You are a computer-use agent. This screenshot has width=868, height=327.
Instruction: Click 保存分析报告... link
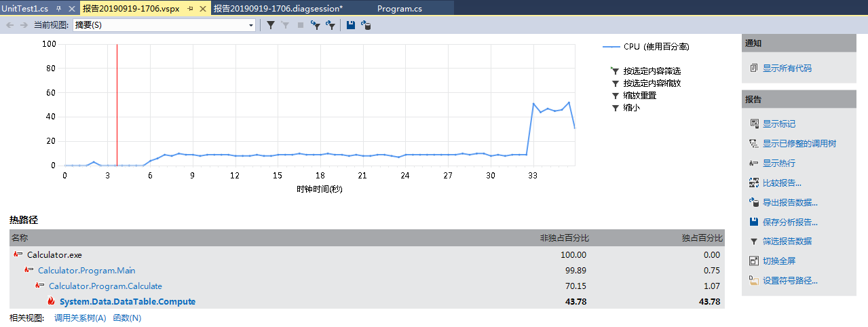[x=791, y=223]
